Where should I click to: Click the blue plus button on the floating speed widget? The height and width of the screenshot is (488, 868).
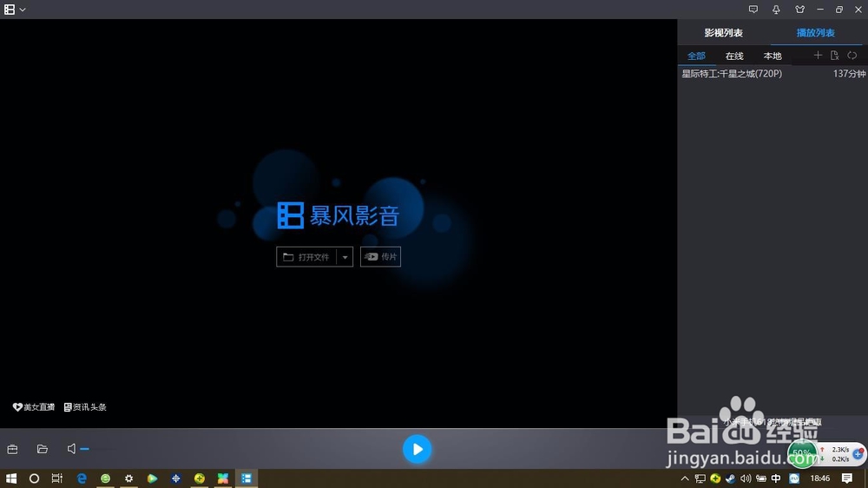858,454
